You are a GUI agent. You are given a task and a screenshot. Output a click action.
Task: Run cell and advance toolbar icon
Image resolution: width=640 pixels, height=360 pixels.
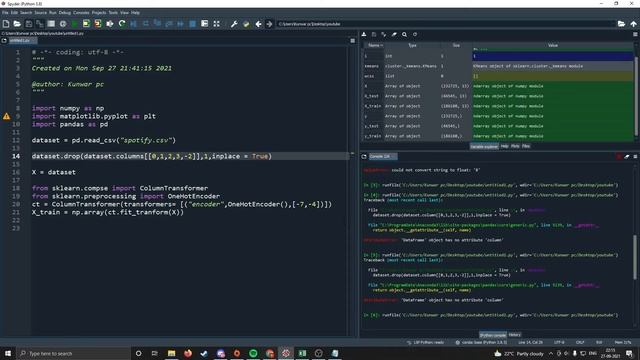tap(98, 24)
